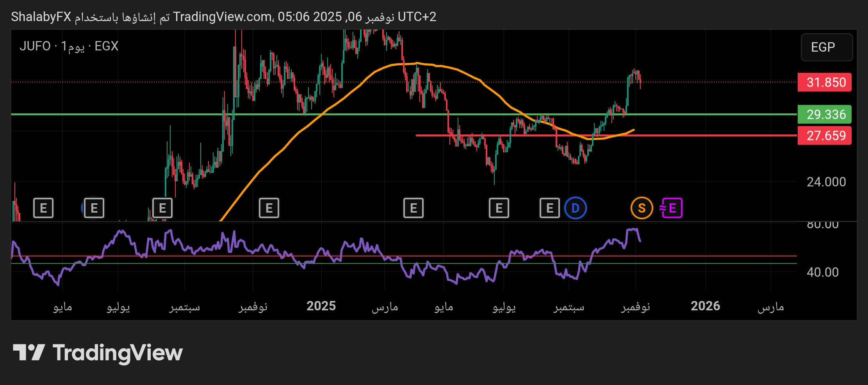
Task: Click the earnings E marker above November 2024
Action: point(269,208)
